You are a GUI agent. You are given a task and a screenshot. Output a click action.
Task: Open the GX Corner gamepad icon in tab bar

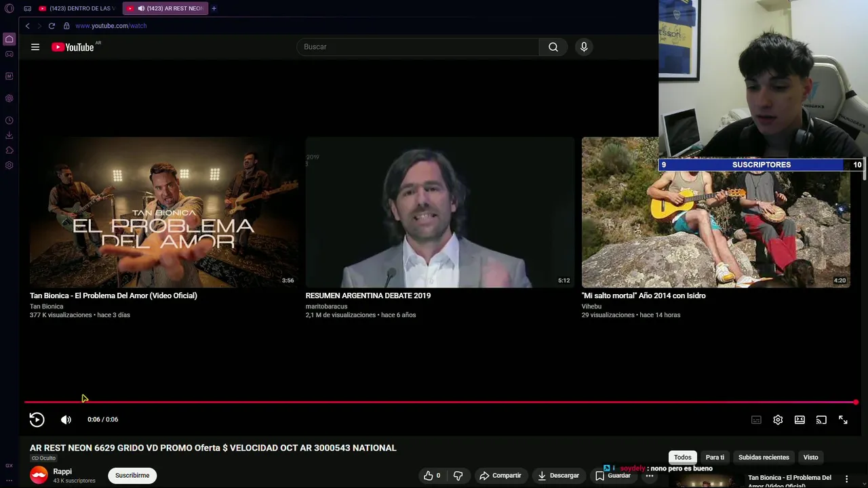(27, 8)
